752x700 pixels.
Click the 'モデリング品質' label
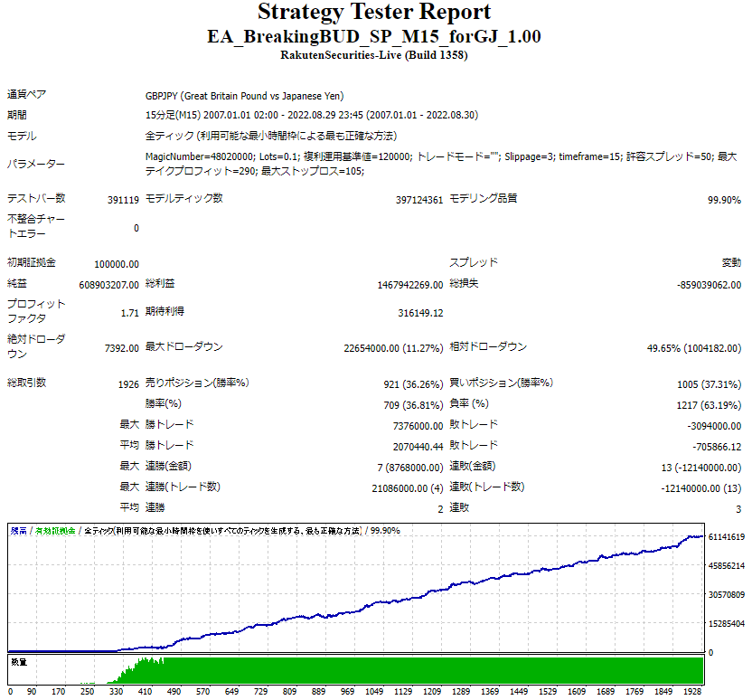(483, 198)
